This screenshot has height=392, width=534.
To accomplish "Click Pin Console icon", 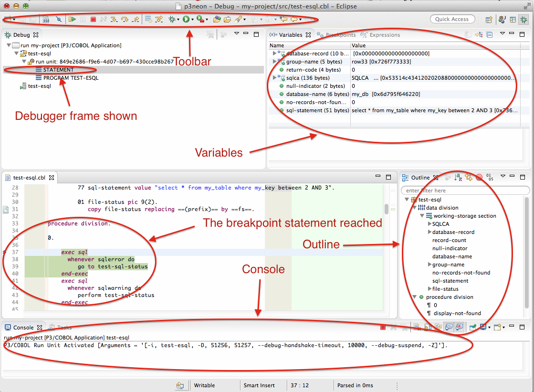I will pyautogui.click(x=473, y=327).
